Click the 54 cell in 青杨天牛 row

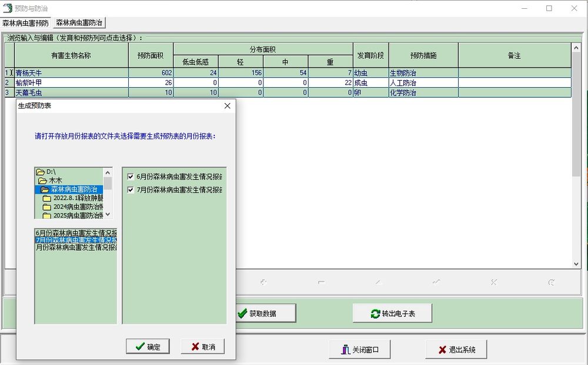click(x=286, y=73)
